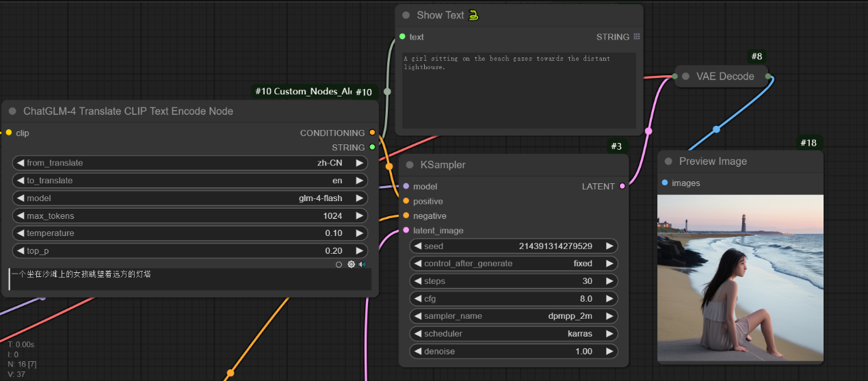
Task: Click the gear settings icon above prompt text
Action: [351, 264]
